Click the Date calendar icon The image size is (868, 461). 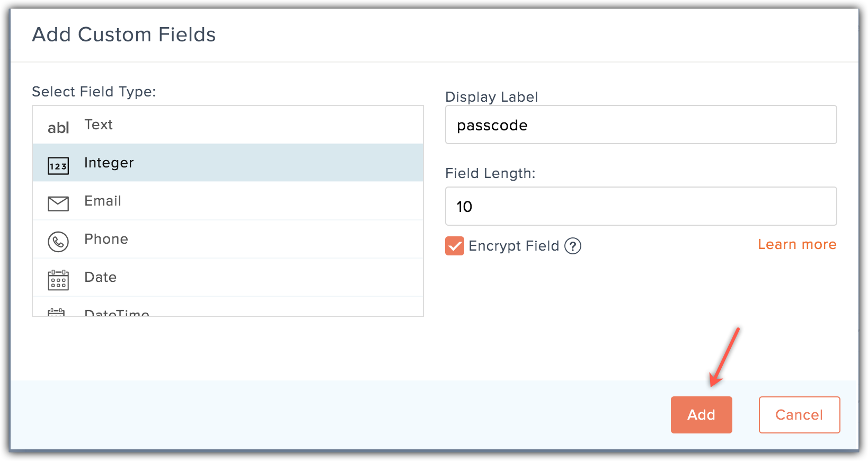pyautogui.click(x=58, y=280)
